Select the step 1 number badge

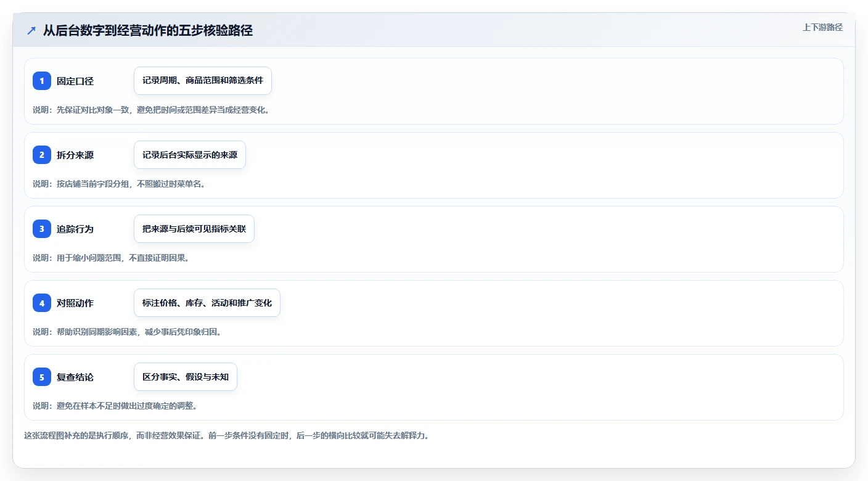pos(42,81)
